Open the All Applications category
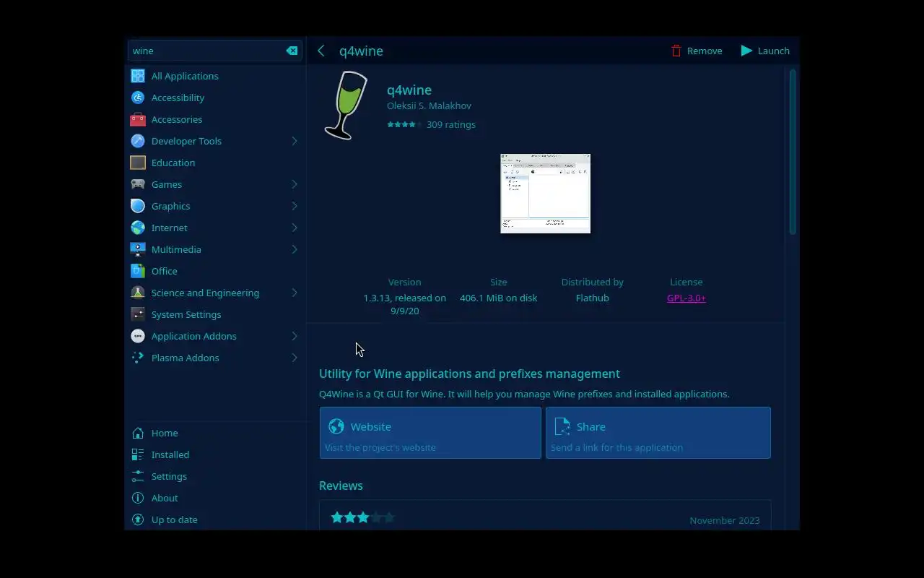 pos(185,76)
